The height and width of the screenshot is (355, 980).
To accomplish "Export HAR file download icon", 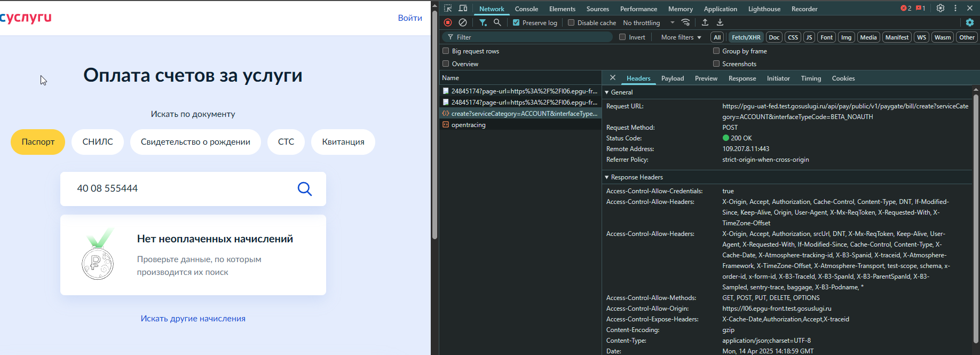I will (x=720, y=22).
